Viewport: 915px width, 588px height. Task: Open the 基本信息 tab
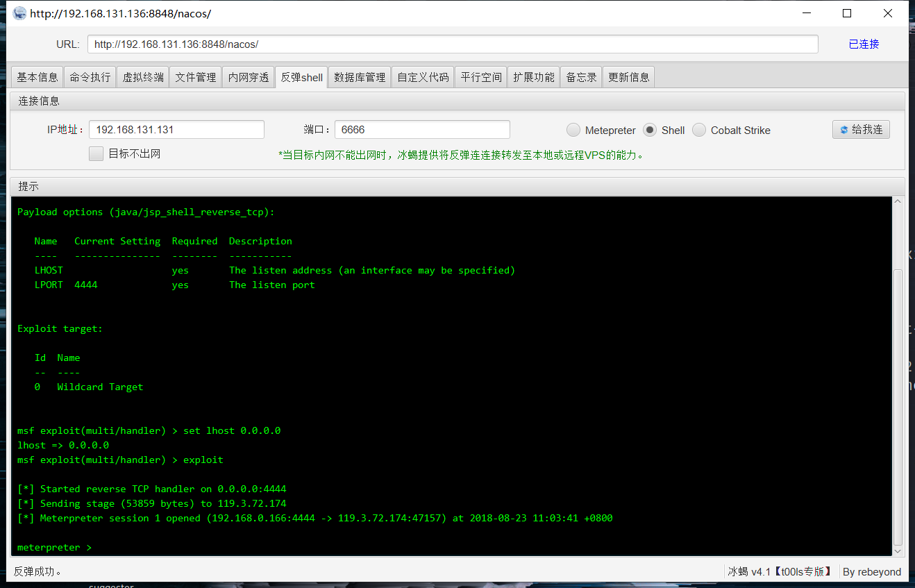click(x=37, y=77)
